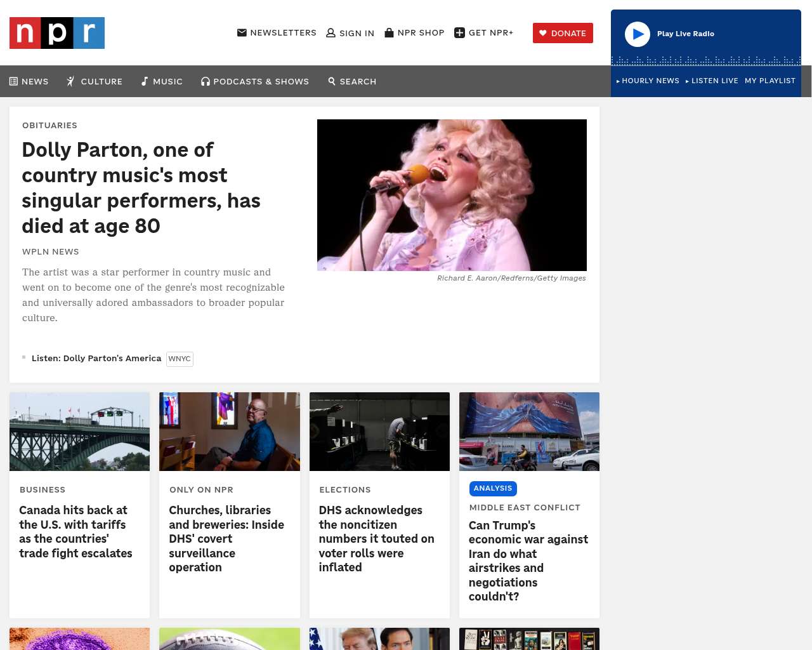Click the Search magnifier icon
812x650 pixels.
(332, 81)
